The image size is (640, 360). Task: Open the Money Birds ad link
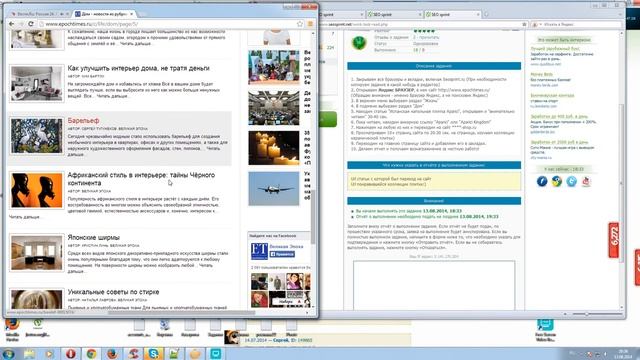[x=541, y=75]
